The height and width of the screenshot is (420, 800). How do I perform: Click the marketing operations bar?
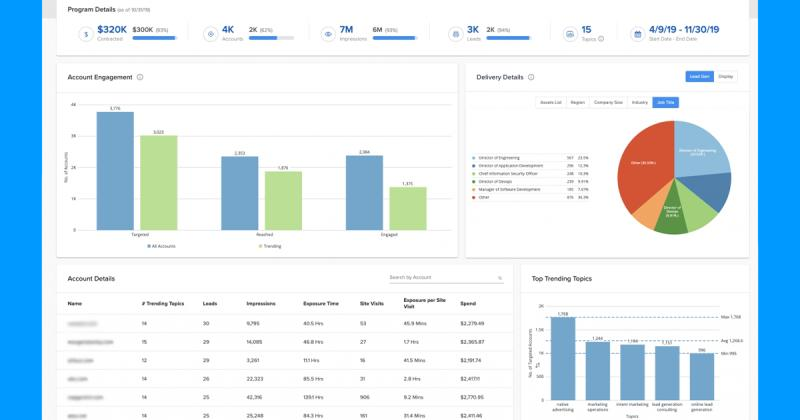pos(597,371)
